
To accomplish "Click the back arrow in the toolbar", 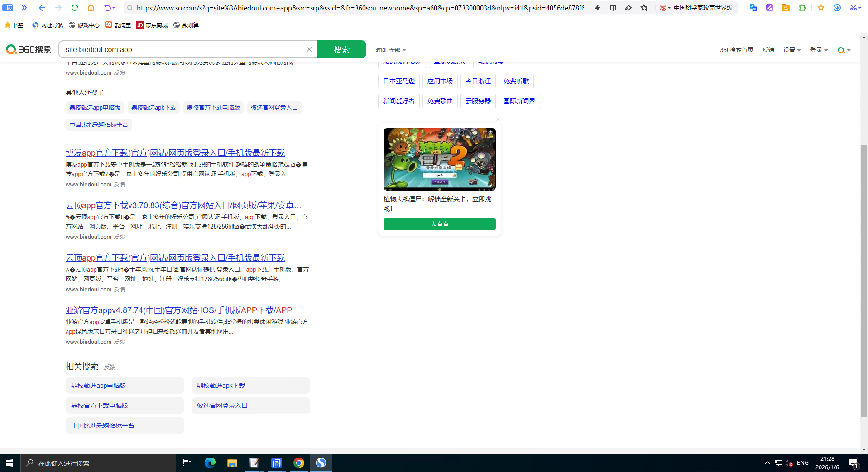I will click(x=42, y=8).
